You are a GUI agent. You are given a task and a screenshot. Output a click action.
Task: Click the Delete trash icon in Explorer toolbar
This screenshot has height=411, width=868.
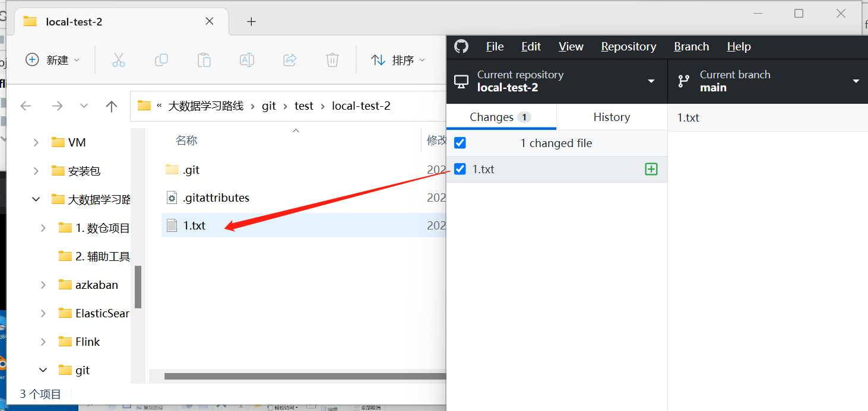tap(332, 60)
